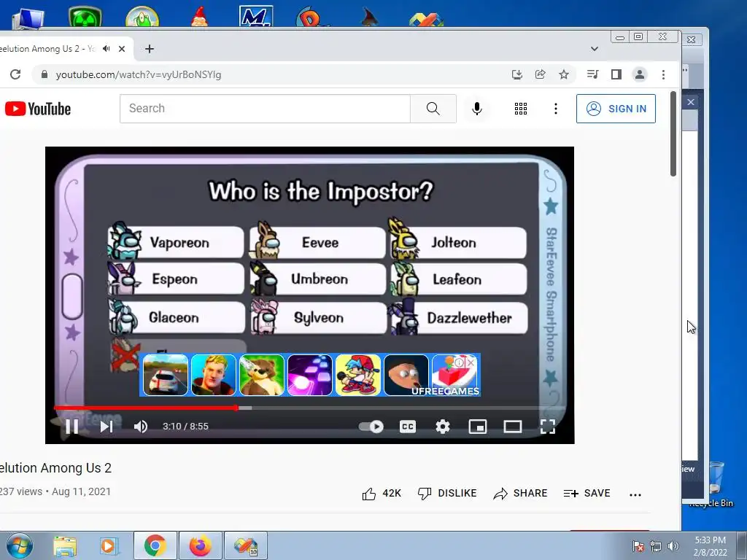Pause the video with the pause button

pos(72,426)
